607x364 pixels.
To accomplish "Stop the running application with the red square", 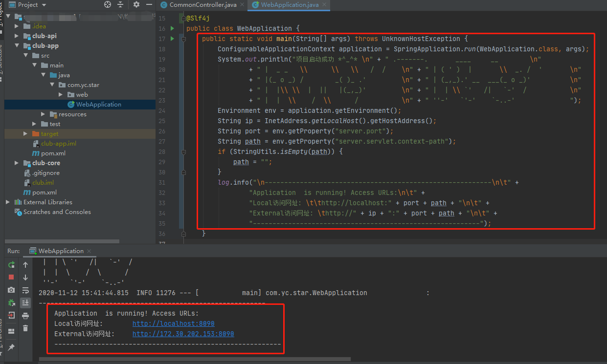I will [x=11, y=277].
